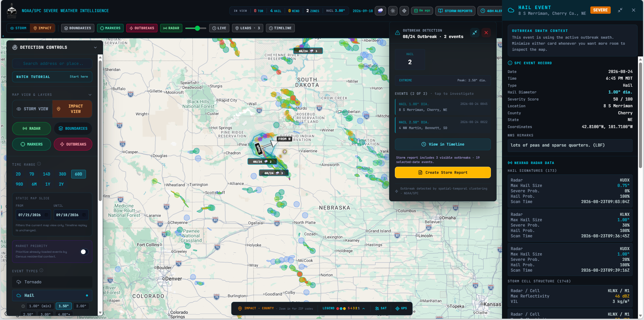Screen dimensions: 644x320
Task: Toggle Outbreaks layer in top toolbar
Action: coord(142,28)
